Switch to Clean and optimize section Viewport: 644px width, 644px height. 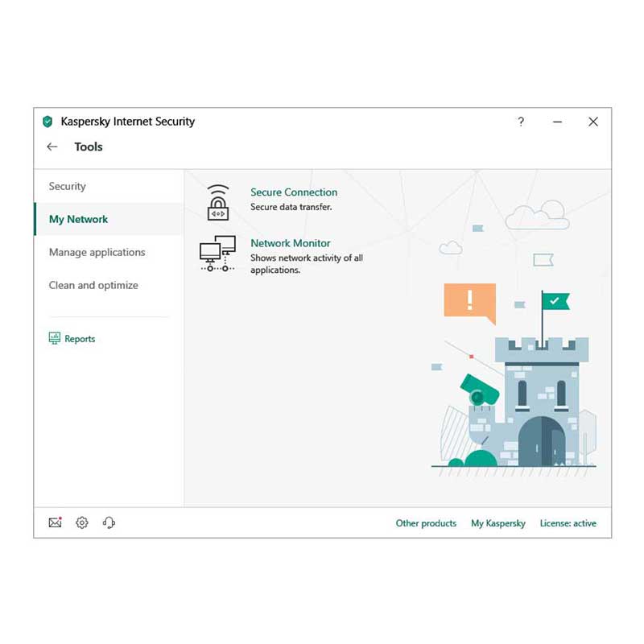point(93,285)
